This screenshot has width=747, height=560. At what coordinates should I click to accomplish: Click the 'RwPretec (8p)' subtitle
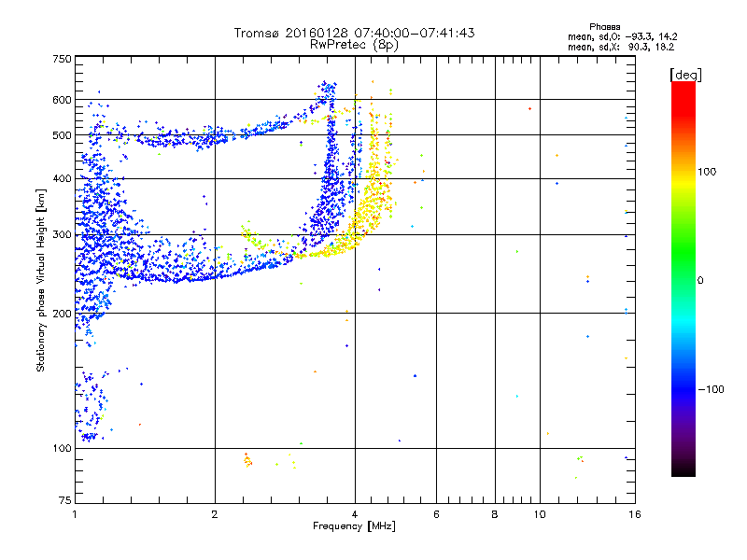tap(354, 45)
